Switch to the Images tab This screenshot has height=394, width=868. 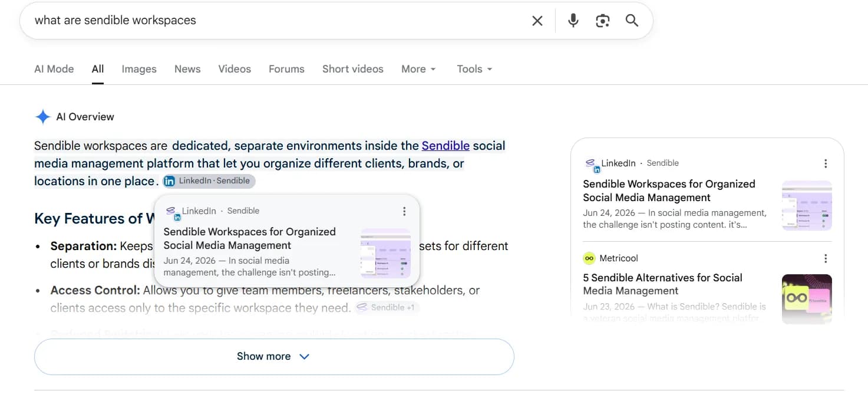tap(139, 69)
